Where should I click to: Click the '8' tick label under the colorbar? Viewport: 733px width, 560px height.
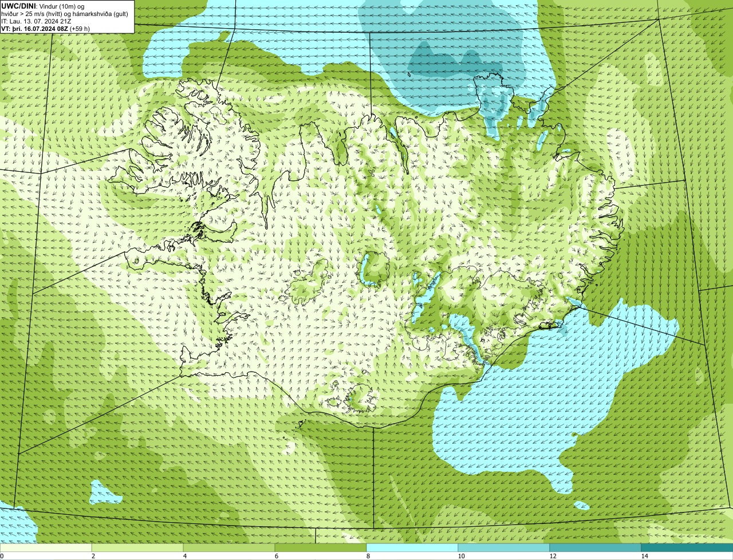coord(368,556)
